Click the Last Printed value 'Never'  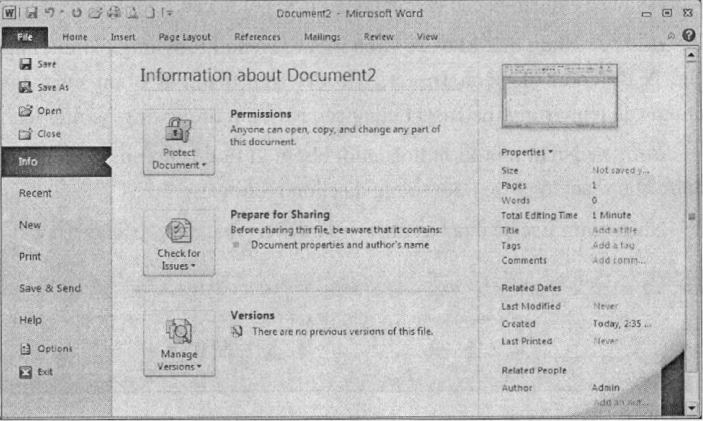click(605, 341)
